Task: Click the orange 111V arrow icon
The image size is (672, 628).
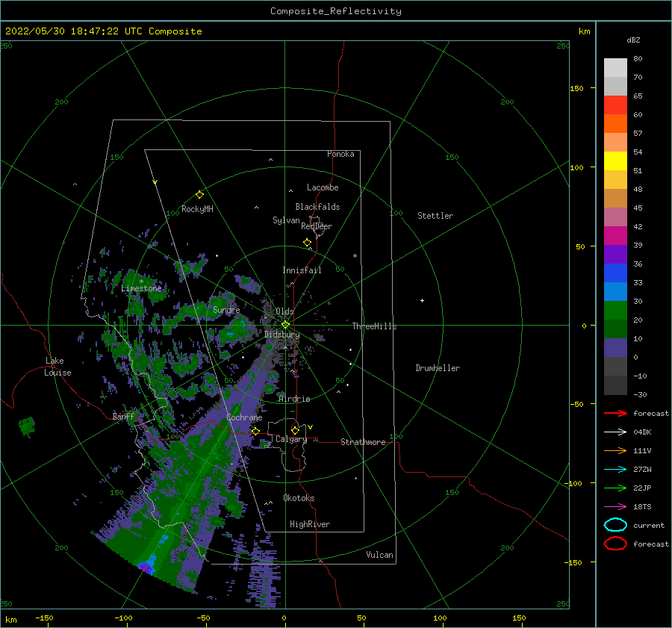Action: [615, 450]
